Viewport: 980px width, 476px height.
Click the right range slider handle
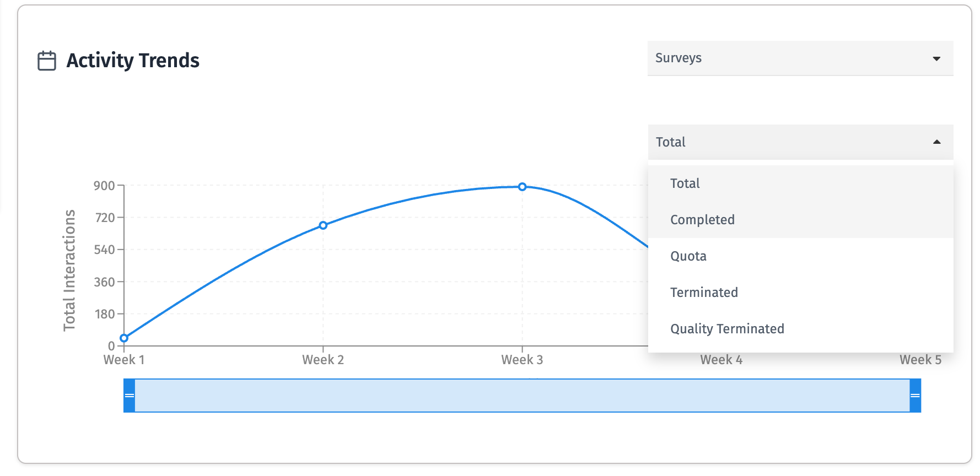tap(915, 396)
